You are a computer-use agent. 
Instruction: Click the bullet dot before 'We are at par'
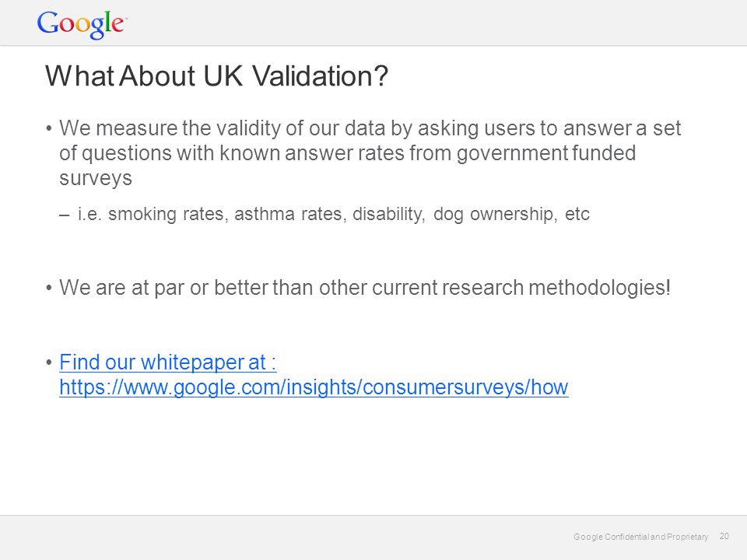49,288
